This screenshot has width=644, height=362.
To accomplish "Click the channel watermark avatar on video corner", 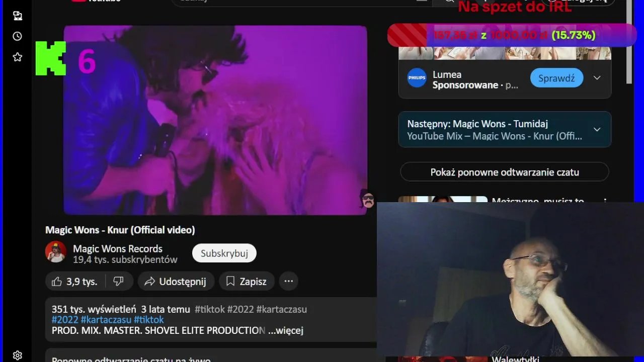I will point(368,200).
